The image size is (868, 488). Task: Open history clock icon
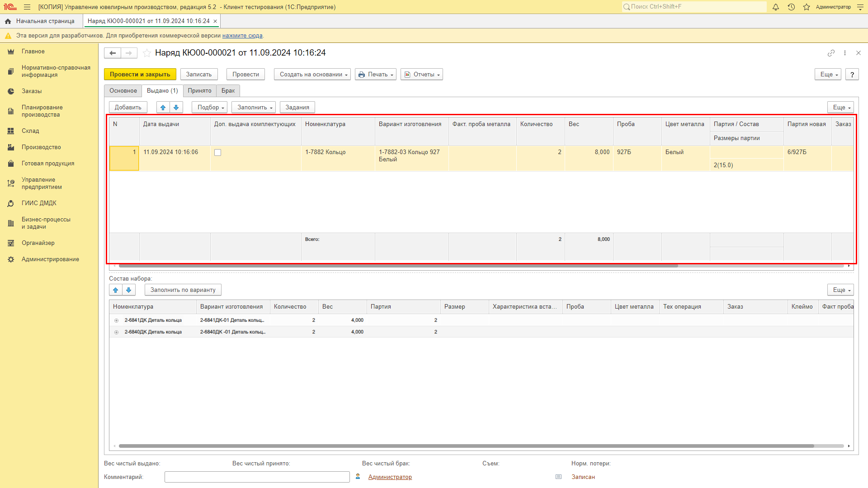[791, 7]
